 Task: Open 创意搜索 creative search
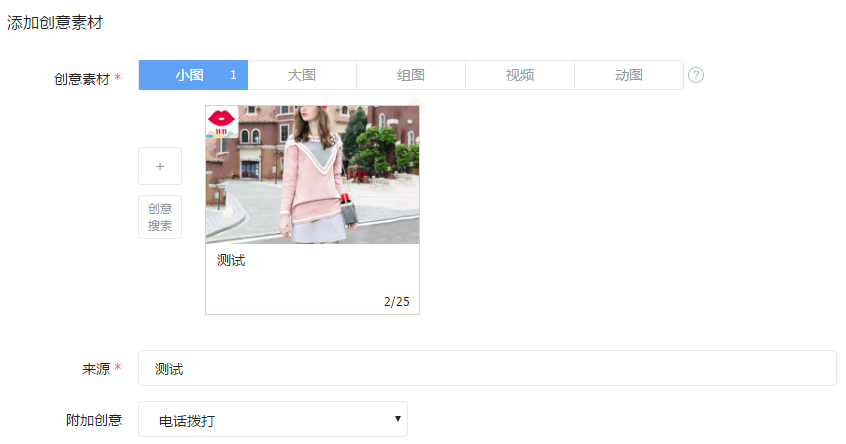pyautogui.click(x=160, y=217)
